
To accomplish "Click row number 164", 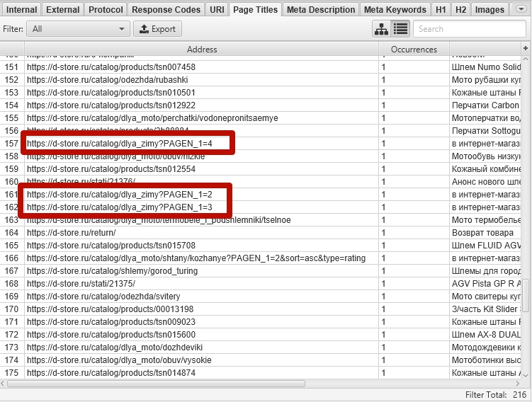I will (11, 233).
